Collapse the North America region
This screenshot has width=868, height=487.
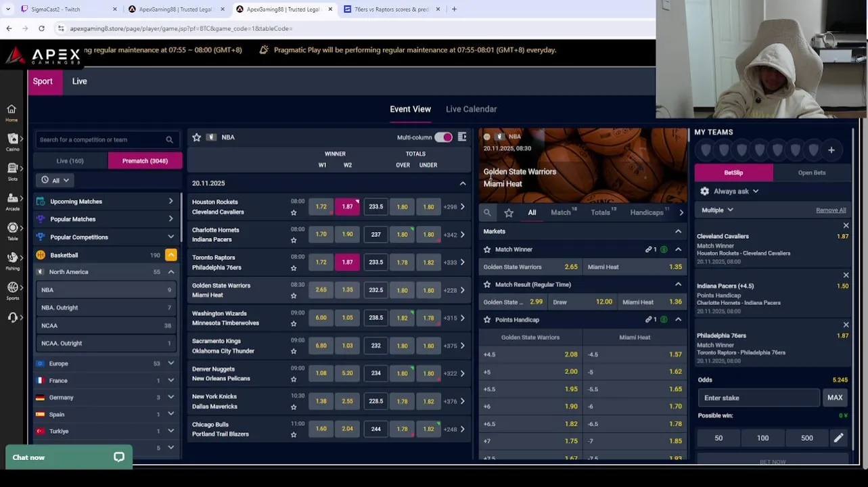[x=170, y=272]
